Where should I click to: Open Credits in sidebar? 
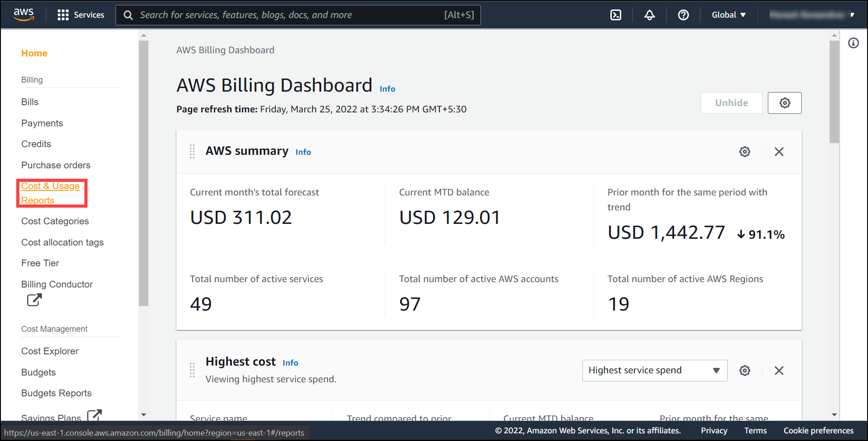coord(36,144)
